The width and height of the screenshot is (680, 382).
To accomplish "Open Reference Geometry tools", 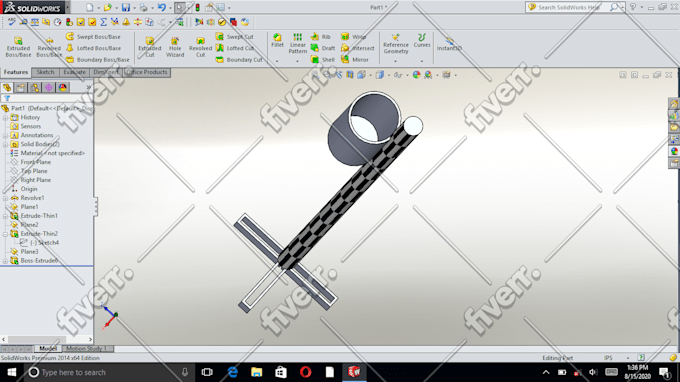I will pos(396,44).
